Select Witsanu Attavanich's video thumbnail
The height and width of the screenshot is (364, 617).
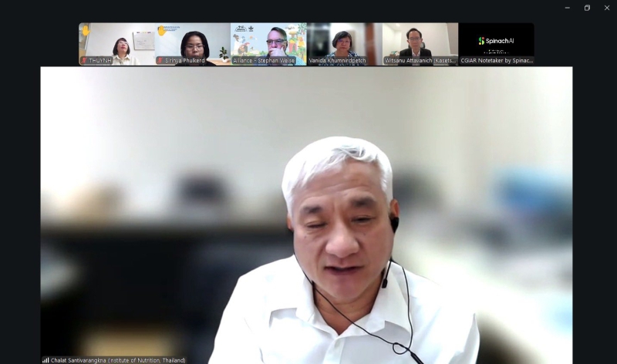[420, 42]
